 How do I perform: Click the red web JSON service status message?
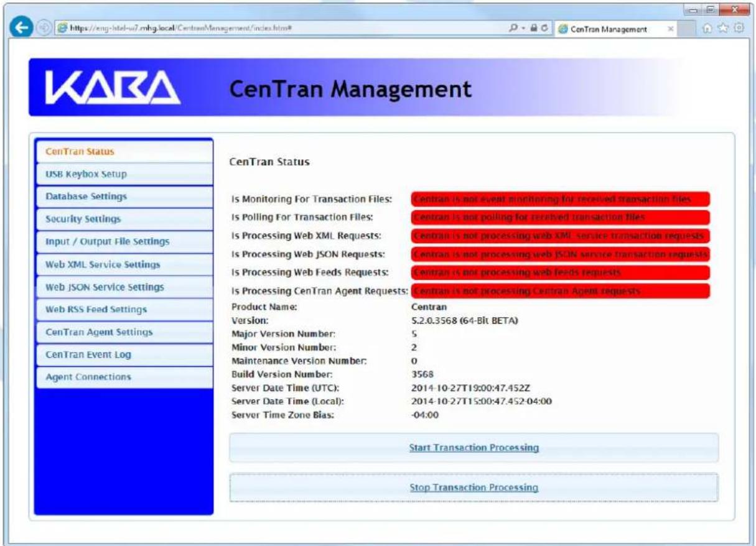[x=560, y=254]
